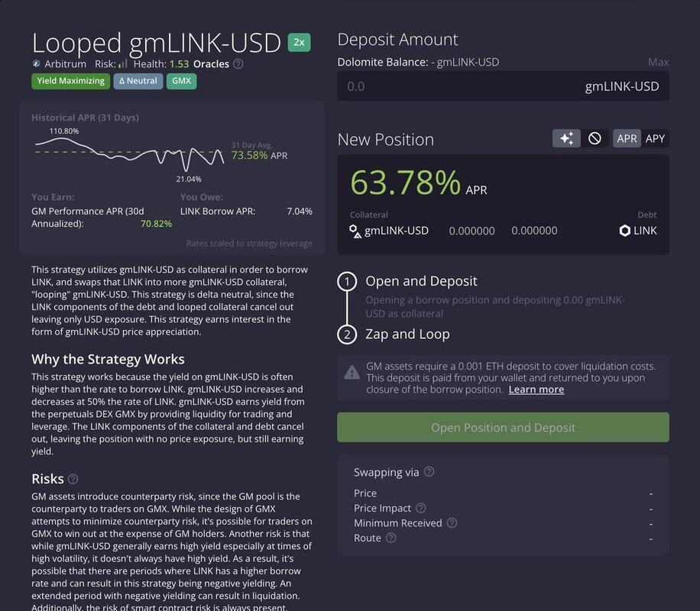The width and height of the screenshot is (700, 611).
Task: Select the GMX tag
Action: click(181, 81)
